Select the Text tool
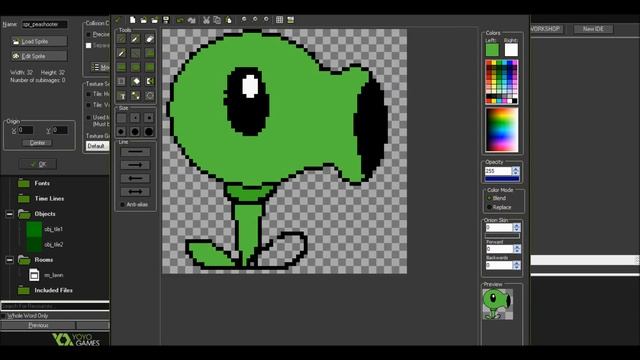This screenshot has width=640, height=360. [x=122, y=96]
